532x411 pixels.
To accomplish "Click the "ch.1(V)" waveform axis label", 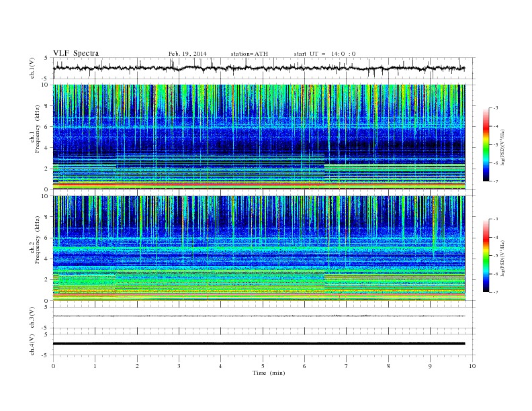I will tap(32, 68).
